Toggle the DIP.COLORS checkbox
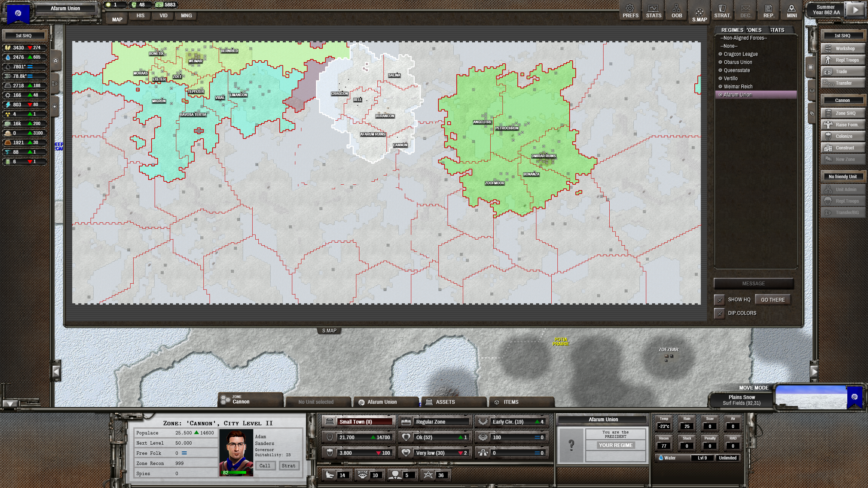 [719, 313]
